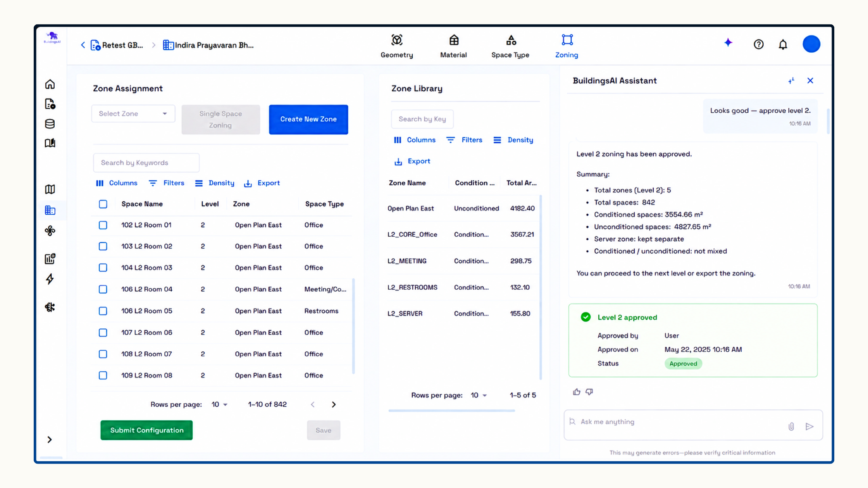This screenshot has height=488, width=868.
Task: Expand the left sidebar with the arrow
Action: click(50, 440)
